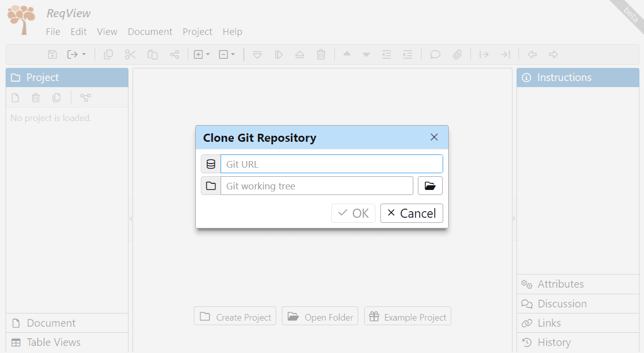Viewport: 644px width, 353px height.
Task: Expand the Table Views panel section
Action: click(x=67, y=342)
